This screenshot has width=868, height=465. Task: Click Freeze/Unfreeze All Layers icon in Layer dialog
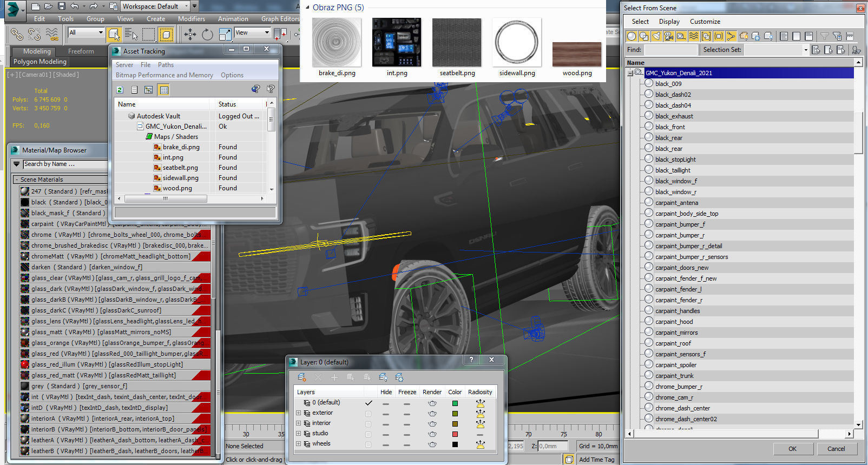[399, 377]
